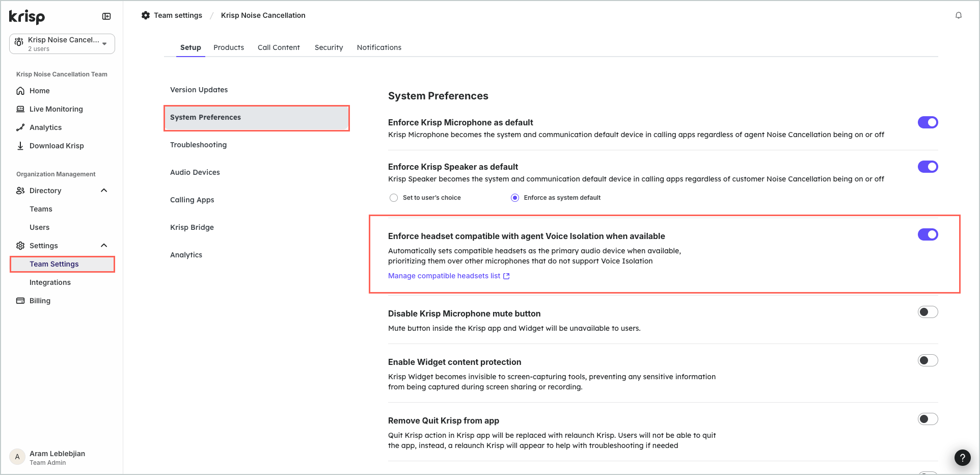Collapse sidebar using the panel icon
The width and height of the screenshot is (980, 475).
(106, 16)
